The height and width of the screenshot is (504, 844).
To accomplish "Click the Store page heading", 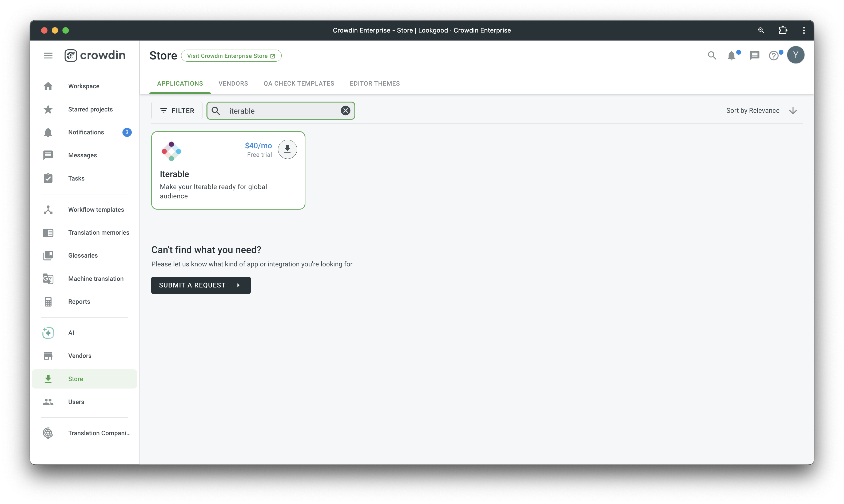I will pyautogui.click(x=163, y=56).
